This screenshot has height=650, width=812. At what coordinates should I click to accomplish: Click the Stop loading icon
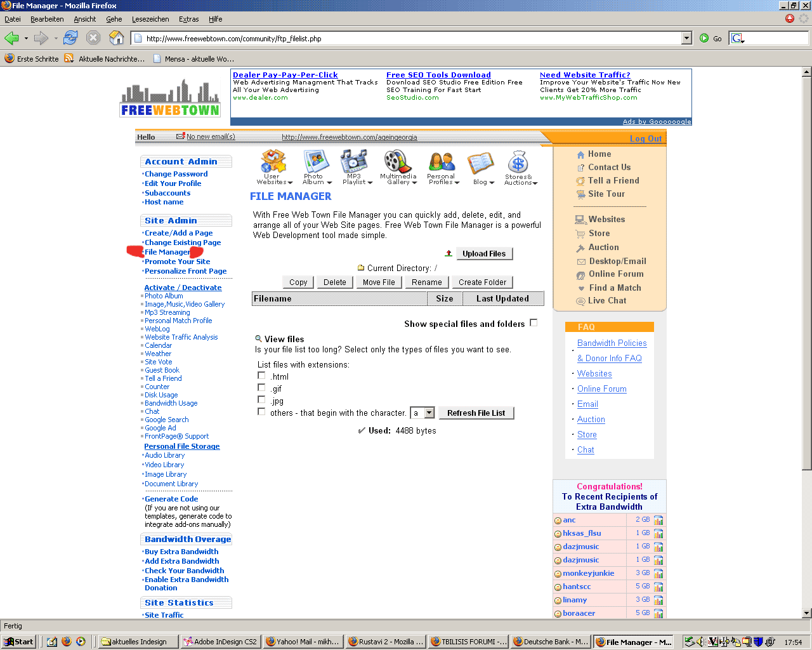(x=93, y=38)
